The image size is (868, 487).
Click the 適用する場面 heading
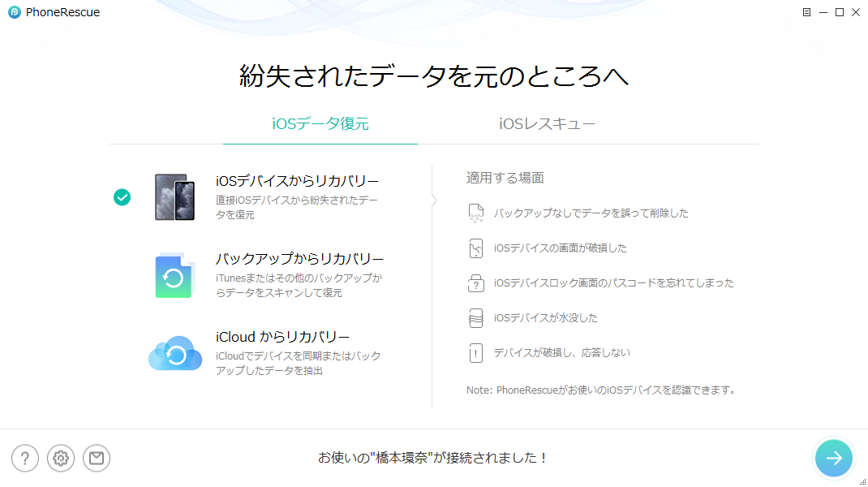[505, 178]
